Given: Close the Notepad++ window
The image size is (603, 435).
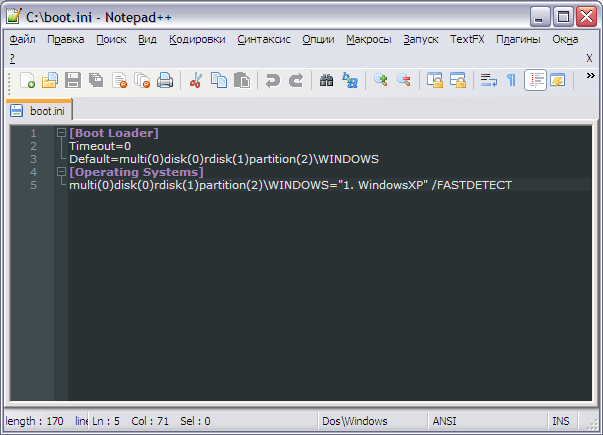Looking at the screenshot, I should (x=586, y=17).
